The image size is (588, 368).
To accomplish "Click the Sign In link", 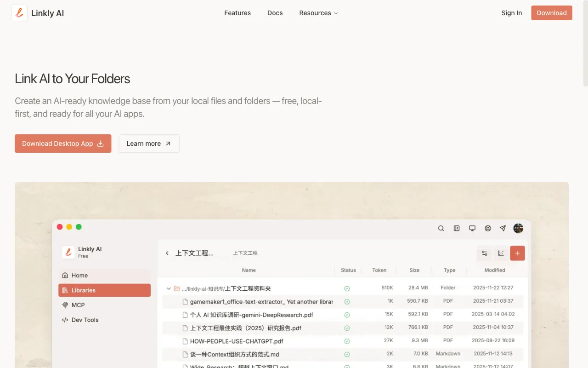I will (x=512, y=13).
